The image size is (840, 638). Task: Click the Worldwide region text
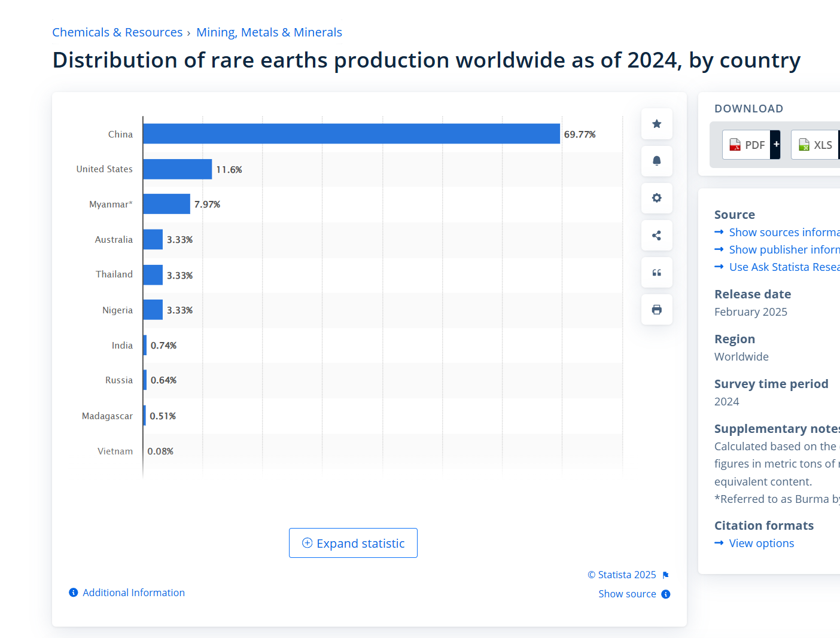coord(741,356)
